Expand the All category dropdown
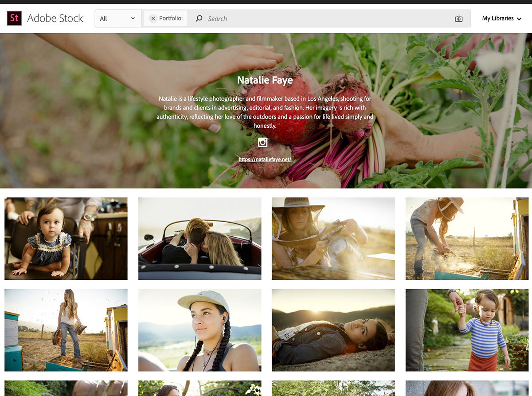 pos(118,19)
